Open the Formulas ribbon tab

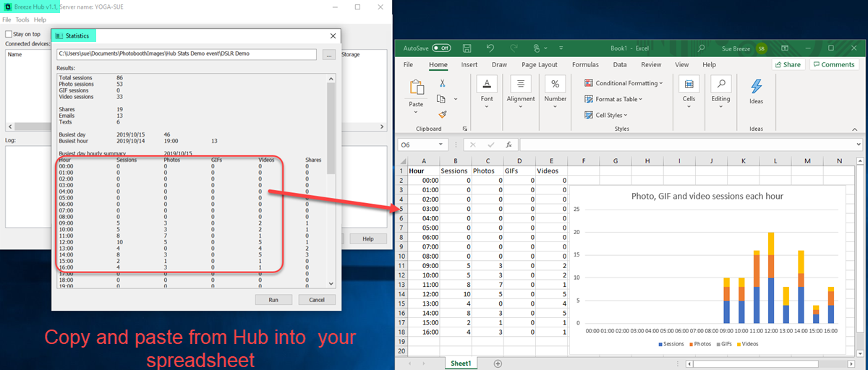pos(585,64)
